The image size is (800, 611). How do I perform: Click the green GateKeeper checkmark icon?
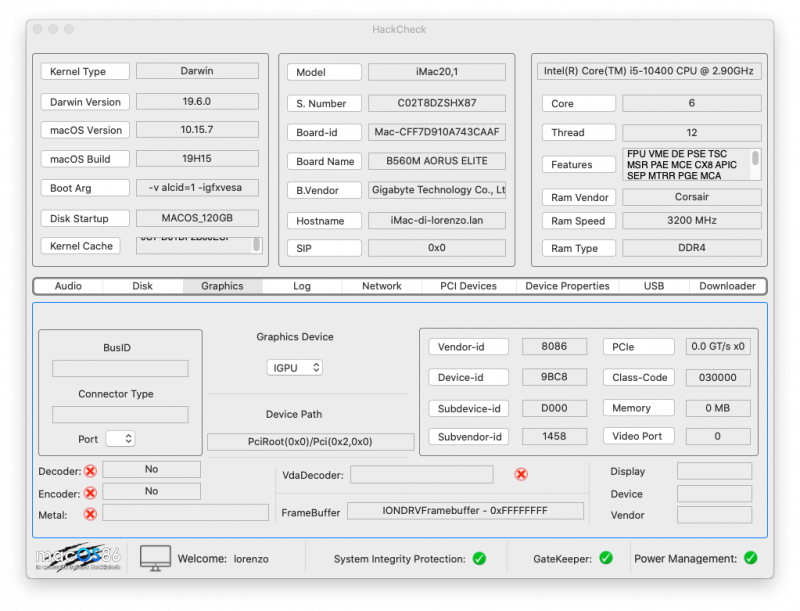(x=606, y=558)
